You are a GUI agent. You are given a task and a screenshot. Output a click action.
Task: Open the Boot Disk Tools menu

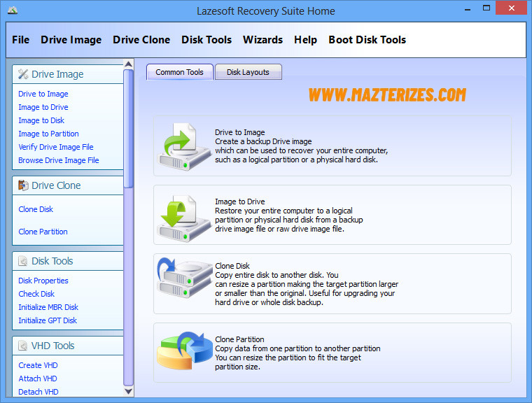pos(367,40)
